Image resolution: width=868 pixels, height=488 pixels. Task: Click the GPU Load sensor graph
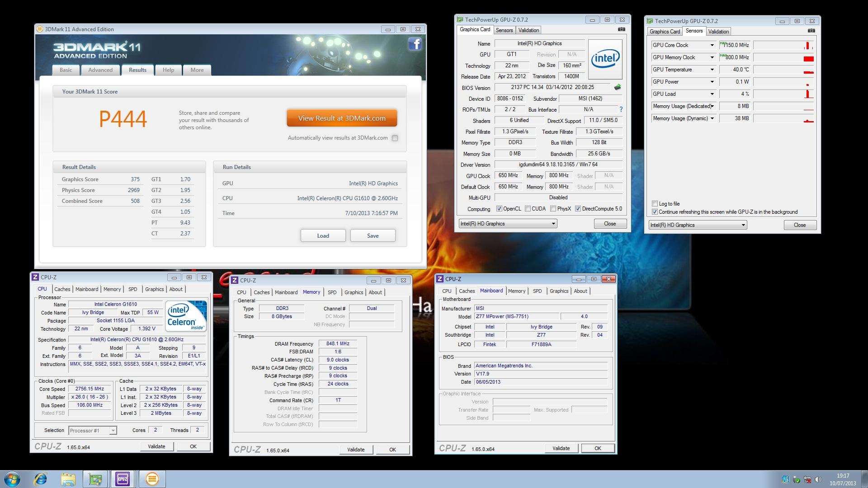pyautogui.click(x=783, y=94)
